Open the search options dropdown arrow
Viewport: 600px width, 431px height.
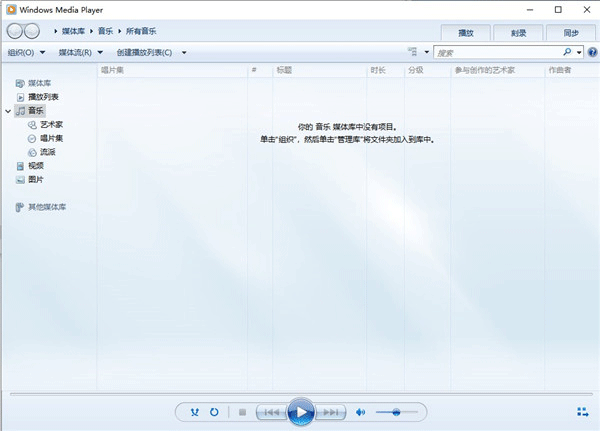579,52
